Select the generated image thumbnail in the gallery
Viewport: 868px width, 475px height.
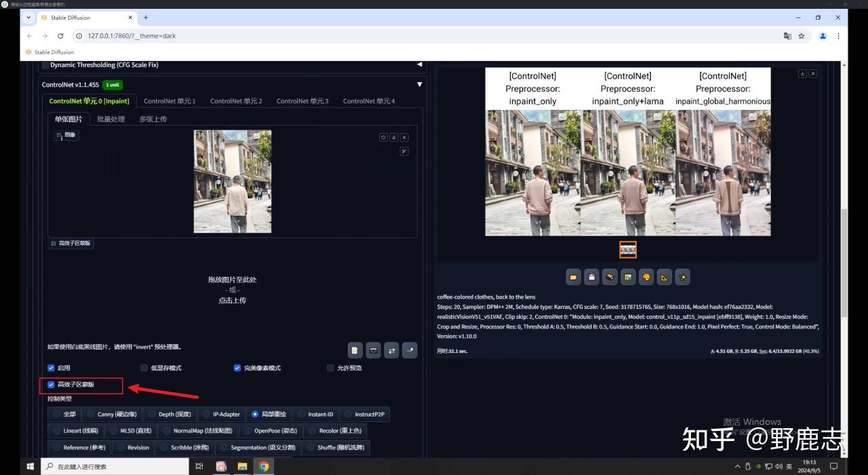(627, 249)
